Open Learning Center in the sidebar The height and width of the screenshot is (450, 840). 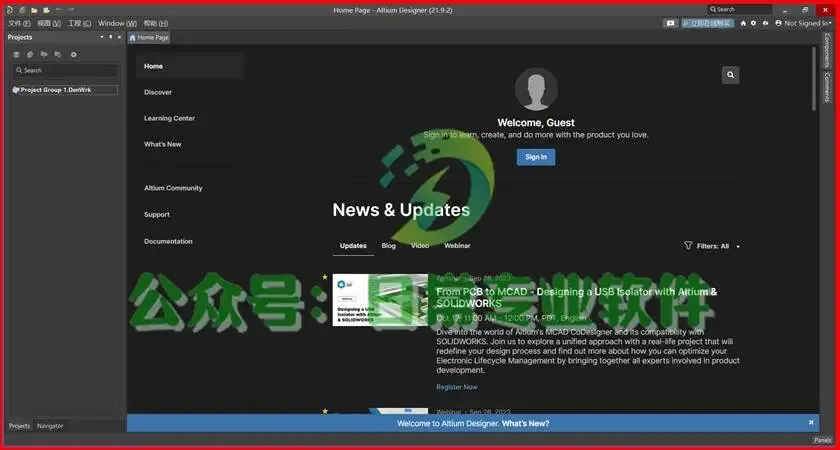click(169, 118)
